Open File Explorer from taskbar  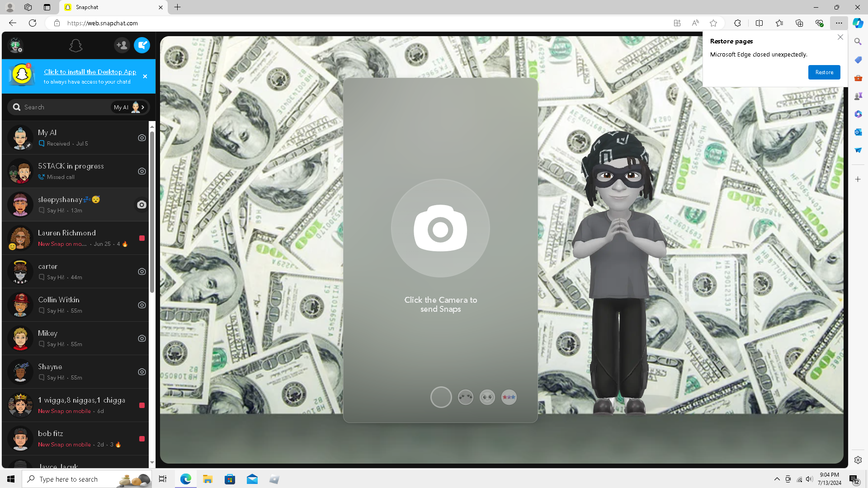point(208,479)
